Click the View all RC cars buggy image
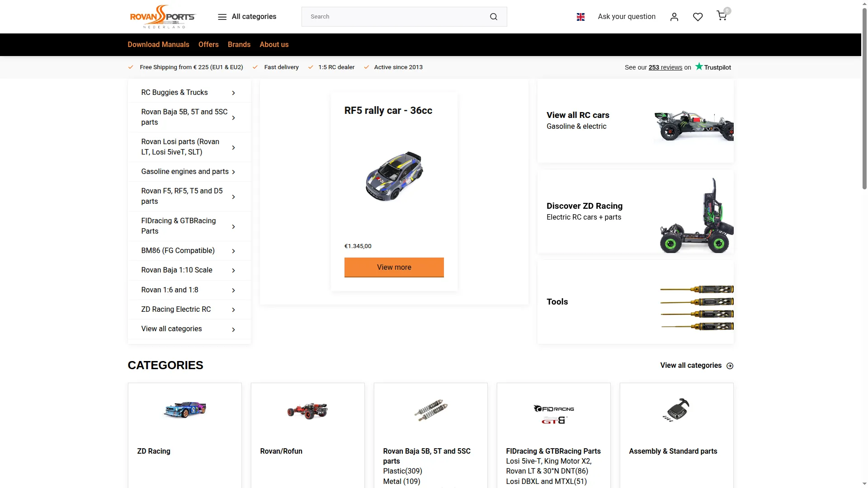This screenshot has width=868, height=488. 693,126
